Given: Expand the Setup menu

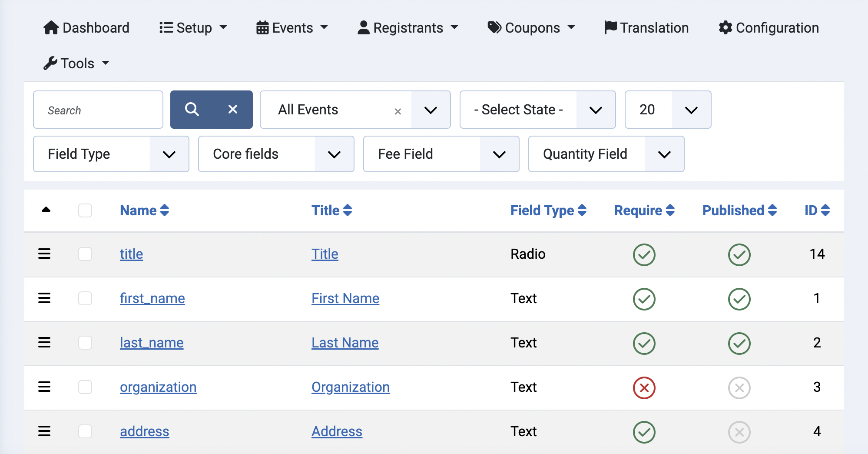Looking at the screenshot, I should pos(193,28).
